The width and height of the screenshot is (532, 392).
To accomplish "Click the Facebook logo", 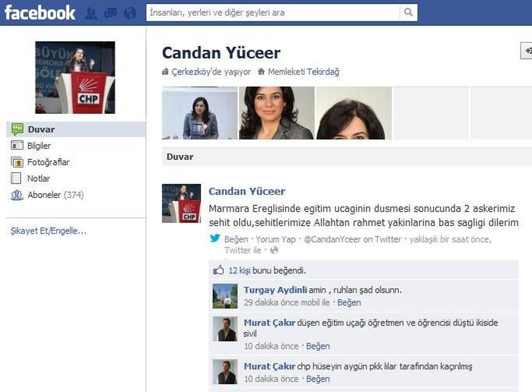I will click(40, 12).
